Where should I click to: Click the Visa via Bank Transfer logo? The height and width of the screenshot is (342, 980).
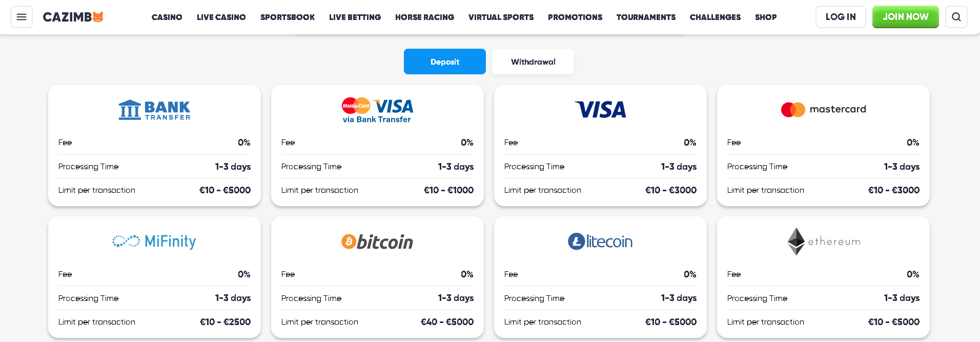[377, 110]
